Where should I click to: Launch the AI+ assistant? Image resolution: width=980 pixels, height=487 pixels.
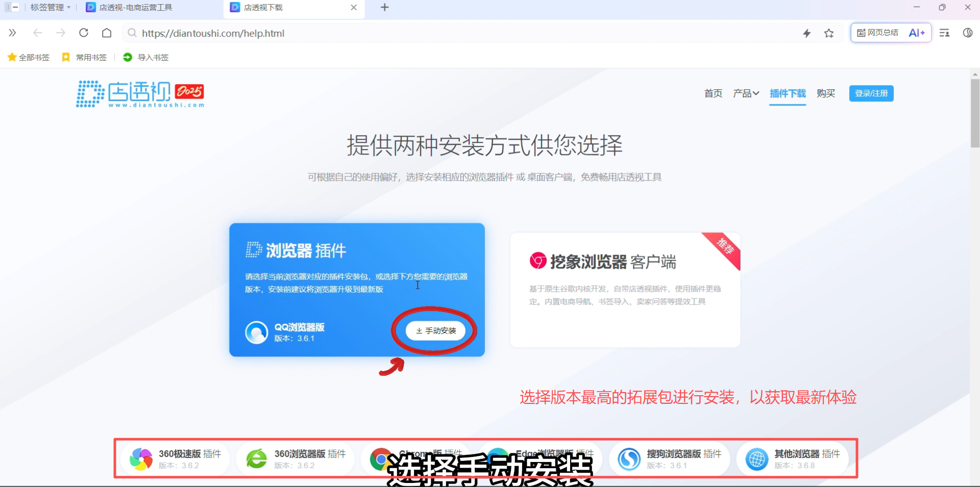coord(917,33)
